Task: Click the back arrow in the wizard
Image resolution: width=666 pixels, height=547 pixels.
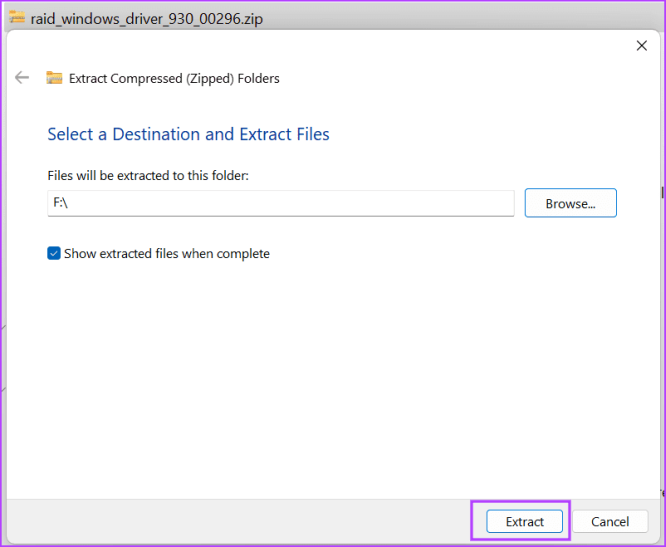Action: coord(22,78)
